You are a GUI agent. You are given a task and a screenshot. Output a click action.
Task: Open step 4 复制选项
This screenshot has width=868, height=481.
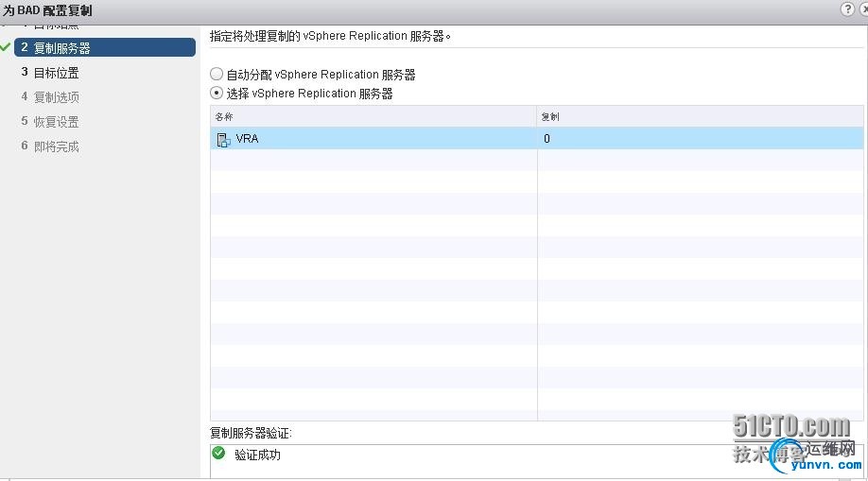click(50, 97)
